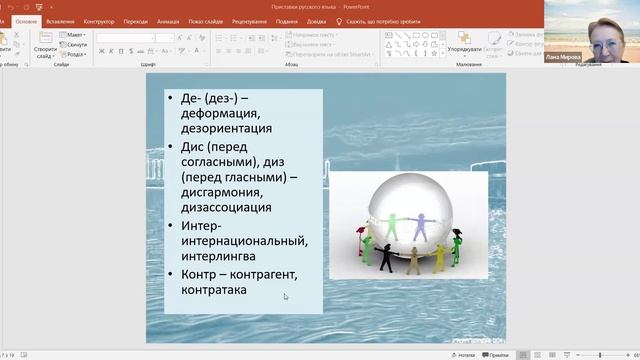Viewport: 640px width, 360px height.
Task: Click the Convert to SmartArt button
Action: pos(330,54)
